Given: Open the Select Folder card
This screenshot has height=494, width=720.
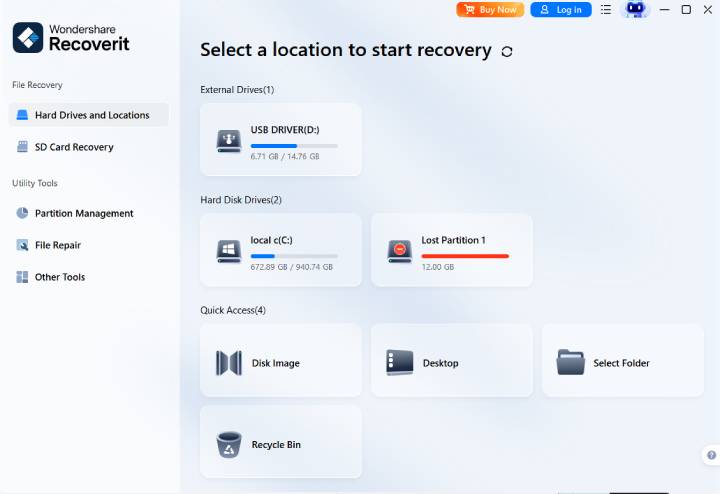Looking at the screenshot, I should 623,360.
